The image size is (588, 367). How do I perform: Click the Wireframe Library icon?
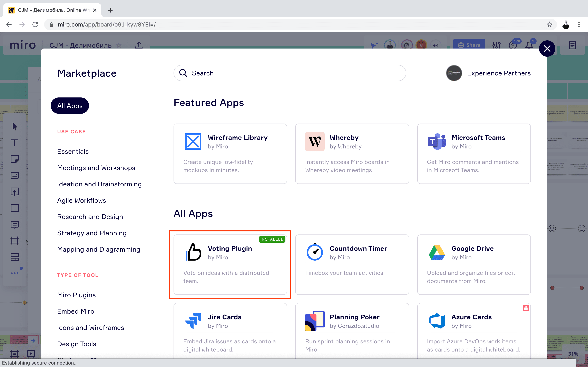click(193, 141)
